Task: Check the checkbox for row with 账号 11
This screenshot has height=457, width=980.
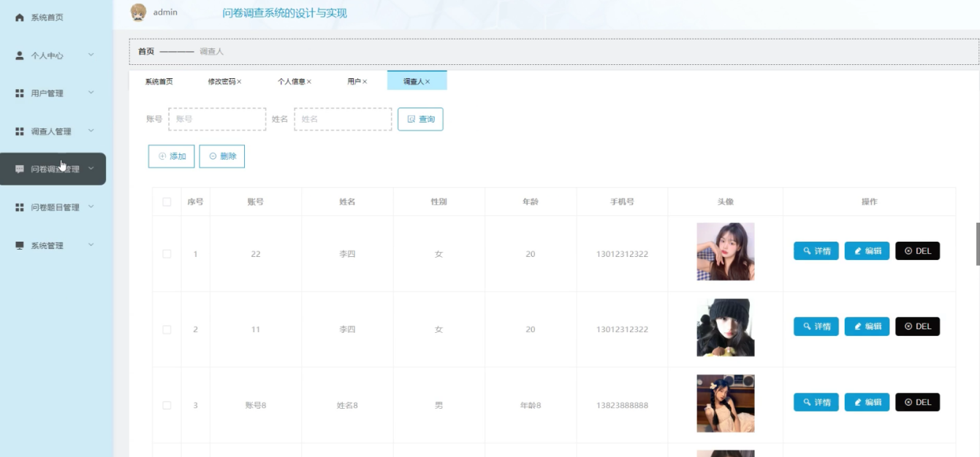Action: tap(167, 329)
